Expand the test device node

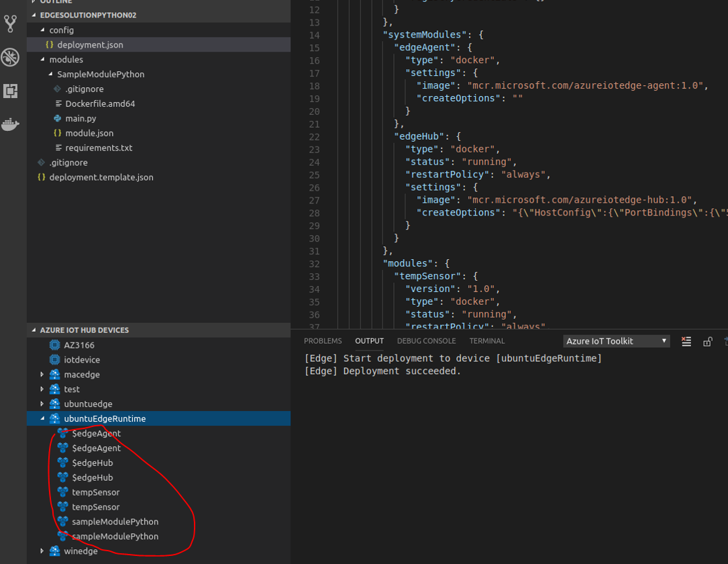click(42, 389)
